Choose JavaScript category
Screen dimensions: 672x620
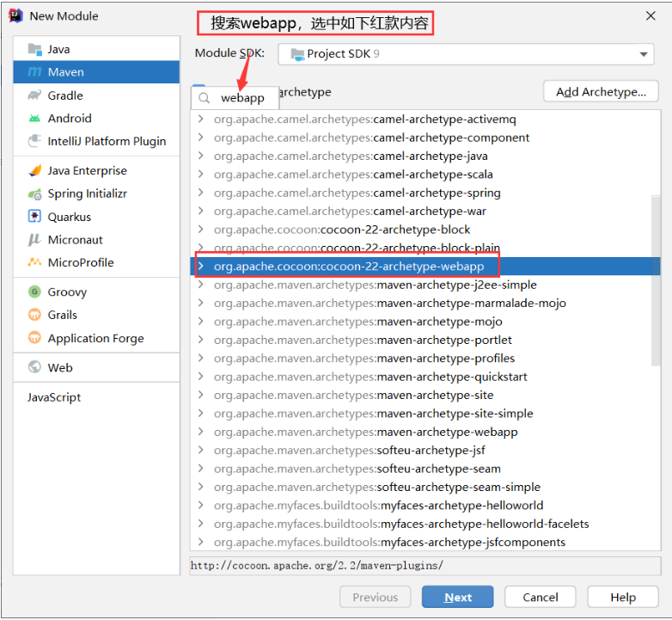point(96,397)
